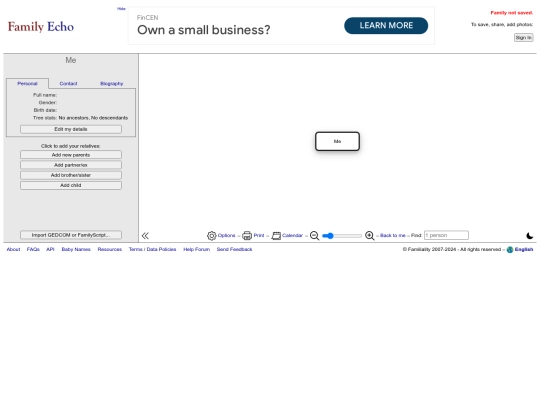Open the About footer link
This screenshot has width=540, height=405.
[13, 249]
